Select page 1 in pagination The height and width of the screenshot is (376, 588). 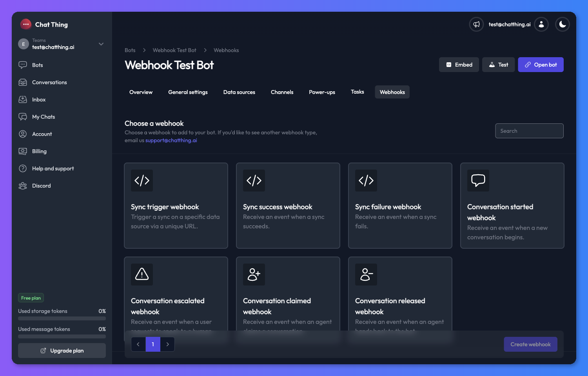coord(153,344)
